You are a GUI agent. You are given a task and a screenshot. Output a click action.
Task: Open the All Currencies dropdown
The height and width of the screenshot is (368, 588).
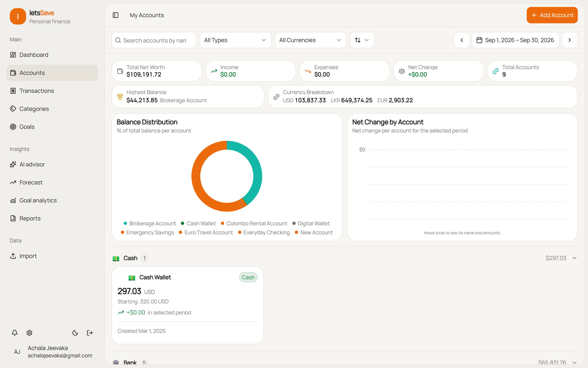point(311,40)
